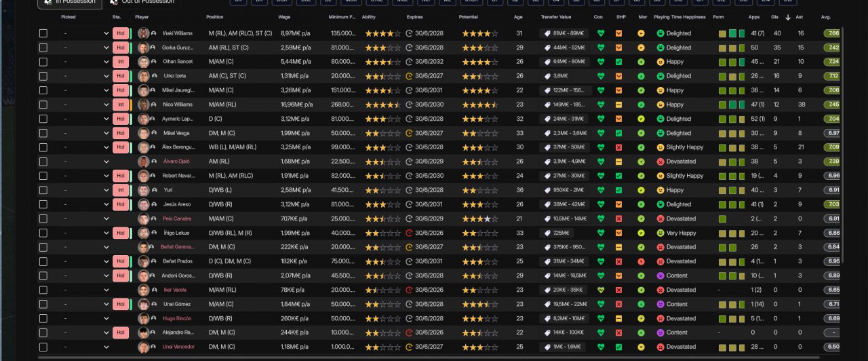Tick the checkbox for Peio Canales
This screenshot has height=361, width=868.
43,218
